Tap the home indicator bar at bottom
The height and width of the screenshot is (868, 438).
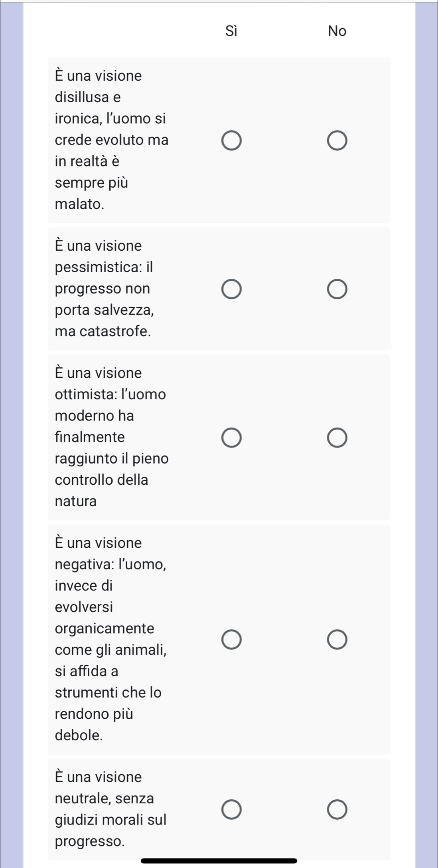[219, 860]
